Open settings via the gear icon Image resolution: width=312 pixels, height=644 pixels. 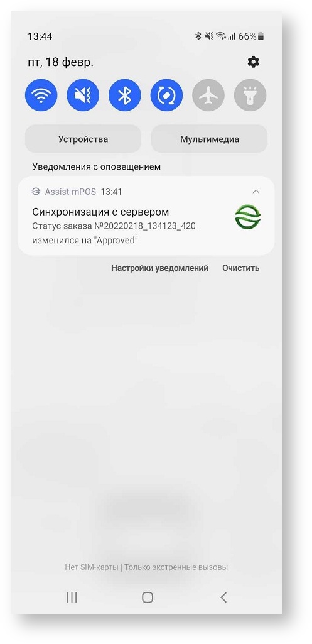(x=253, y=62)
